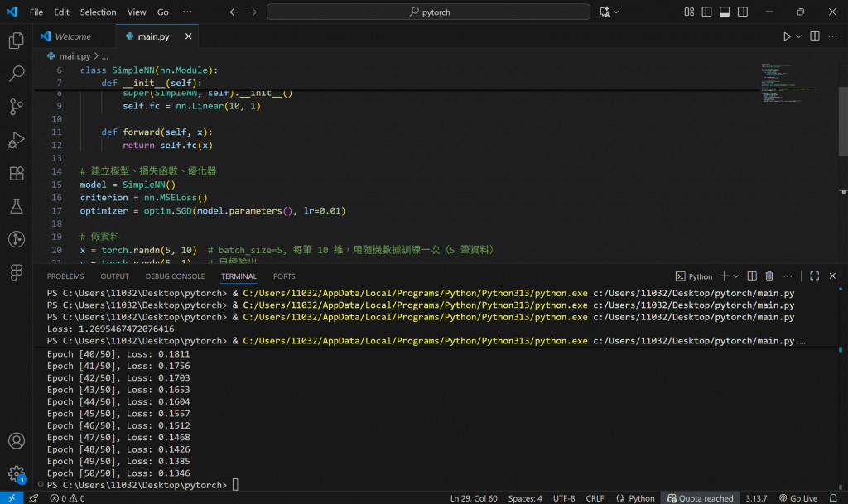Toggle the primary side bar visibility
This screenshot has width=848, height=504.
(707, 12)
